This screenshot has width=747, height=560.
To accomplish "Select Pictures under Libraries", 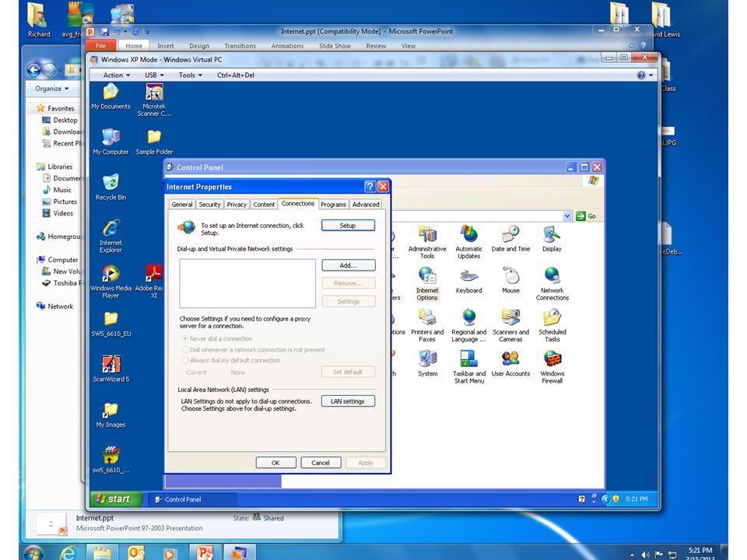I will coord(60,201).
